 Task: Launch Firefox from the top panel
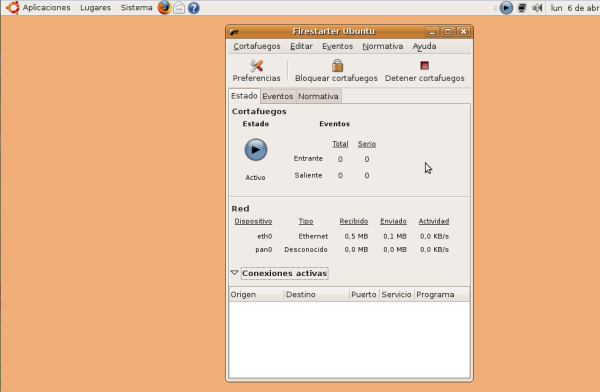165,8
